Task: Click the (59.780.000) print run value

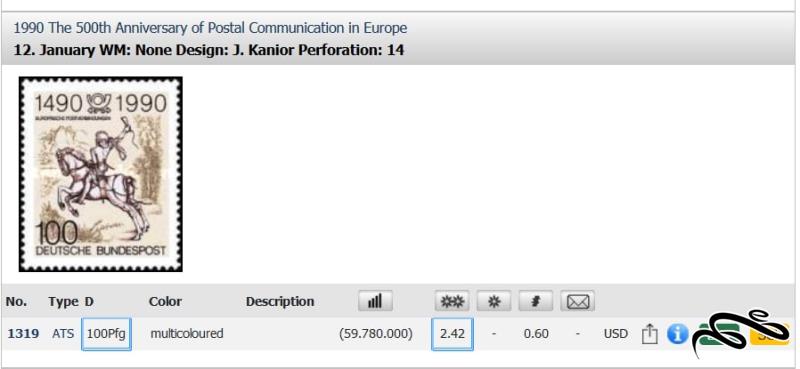Action: click(376, 334)
